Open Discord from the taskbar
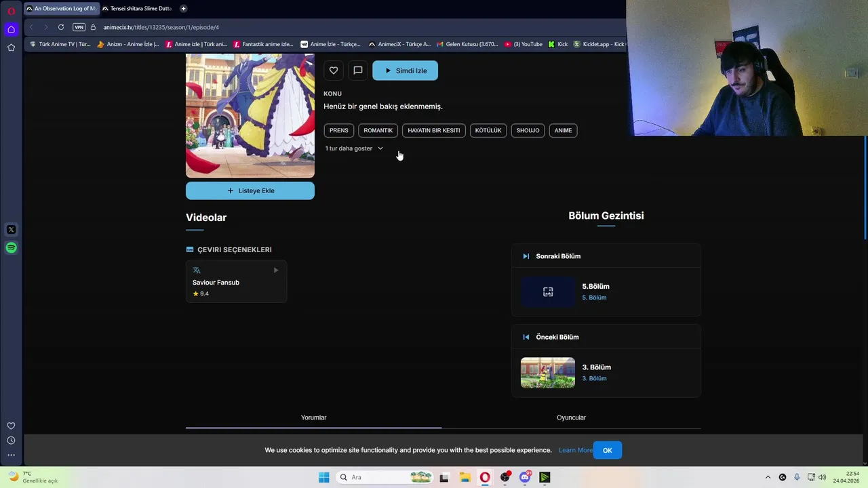868x488 pixels. (525, 477)
